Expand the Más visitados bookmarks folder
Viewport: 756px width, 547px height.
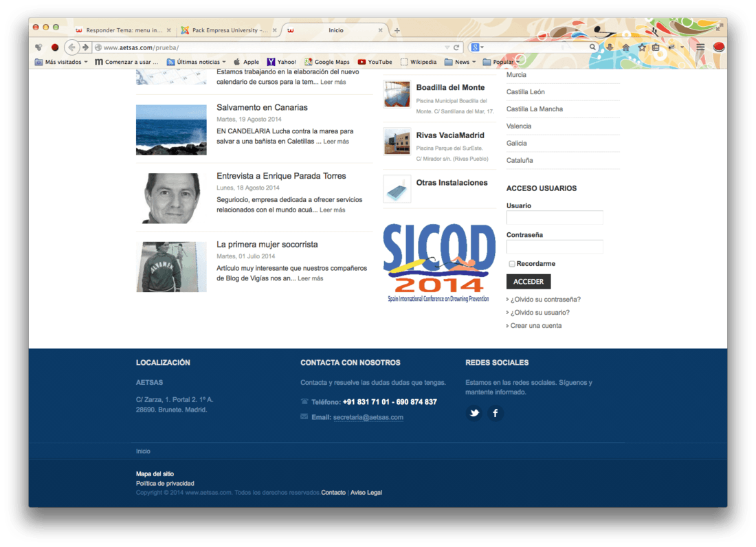61,62
